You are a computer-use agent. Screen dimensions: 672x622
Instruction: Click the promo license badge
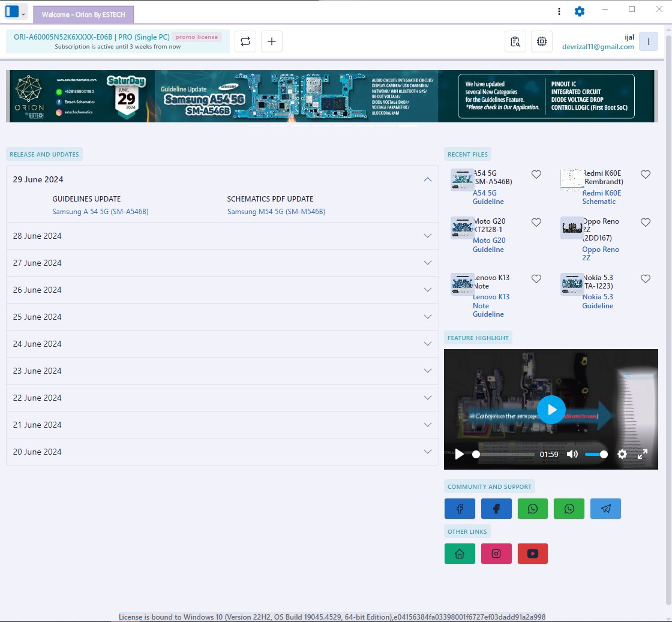pos(197,37)
